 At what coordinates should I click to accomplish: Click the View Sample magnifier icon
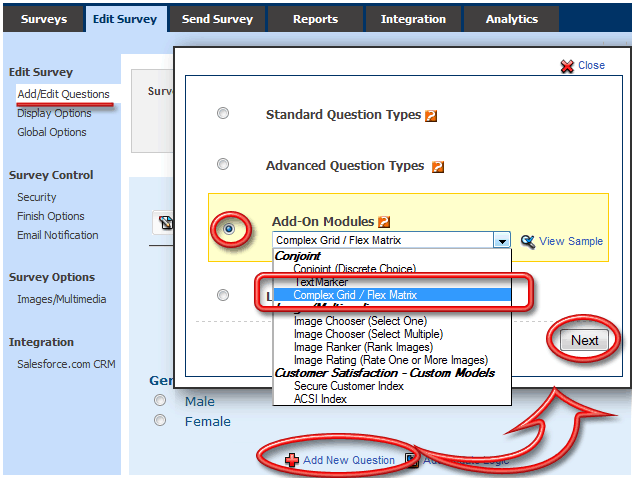(528, 241)
